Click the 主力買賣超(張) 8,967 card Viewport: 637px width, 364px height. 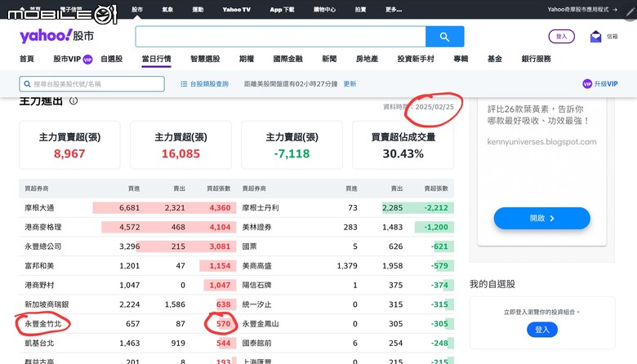coord(69,145)
